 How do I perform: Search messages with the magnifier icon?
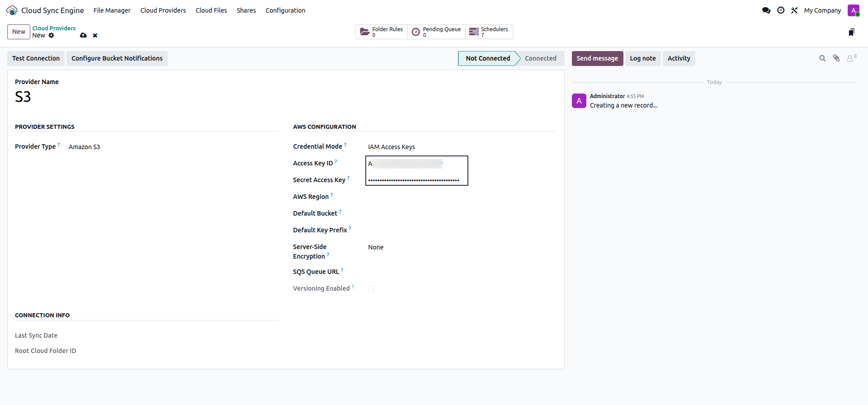tap(822, 58)
